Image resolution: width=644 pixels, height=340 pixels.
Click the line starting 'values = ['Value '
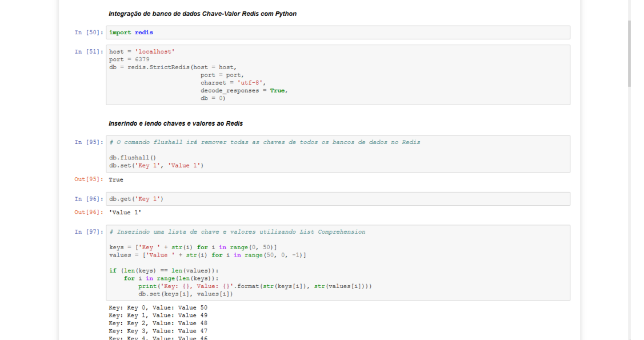point(208,255)
